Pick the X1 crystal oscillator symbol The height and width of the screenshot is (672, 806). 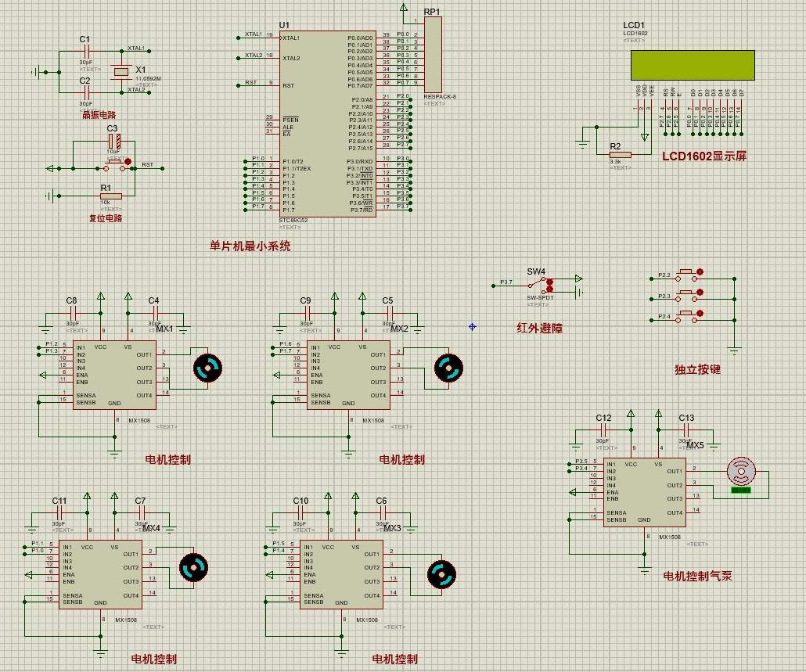121,71
